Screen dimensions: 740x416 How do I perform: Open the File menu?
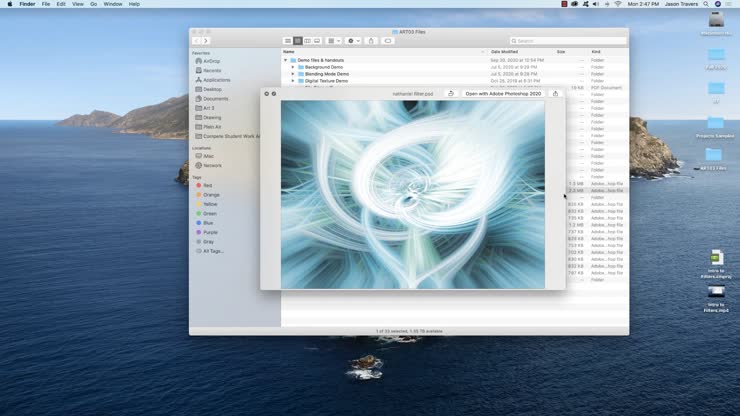(x=46, y=4)
